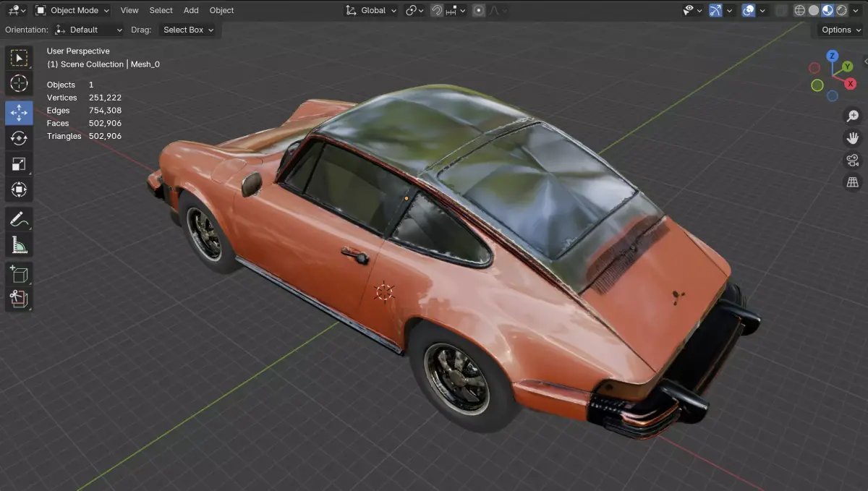
Task: Select the Annotate pencil tool
Action: pyautogui.click(x=19, y=219)
